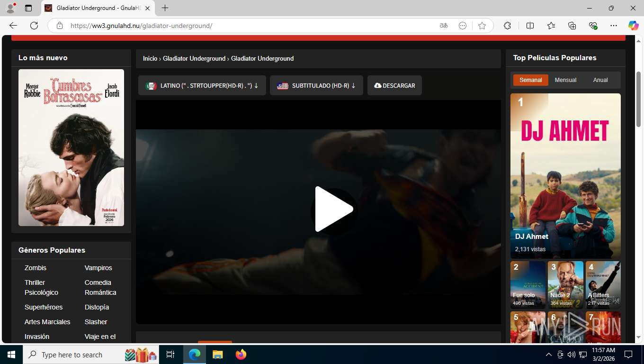
Task: Open browser essentials heart icon
Action: pyautogui.click(x=593, y=26)
